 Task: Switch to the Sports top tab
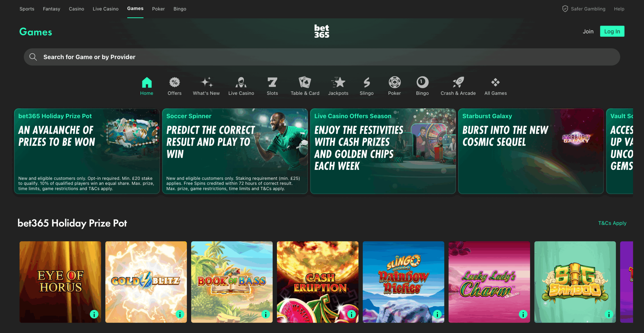(x=27, y=9)
